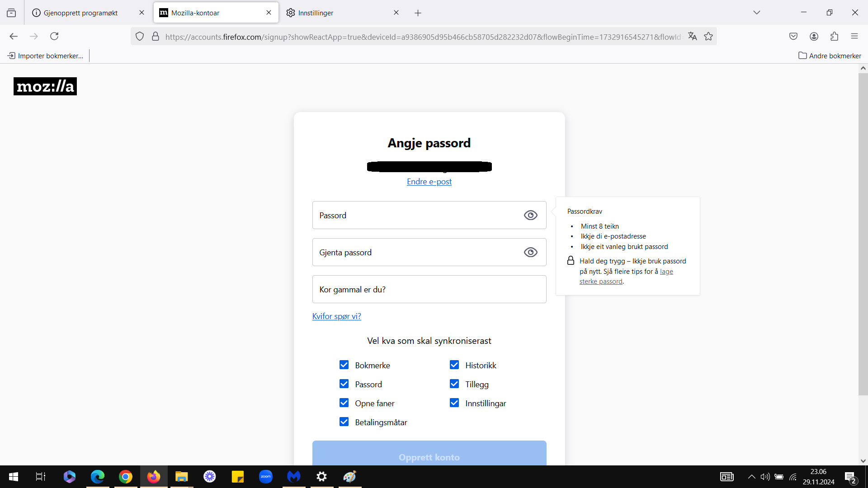Viewport: 868px width, 488px height.
Task: Click Endre e-post link
Action: 429,182
